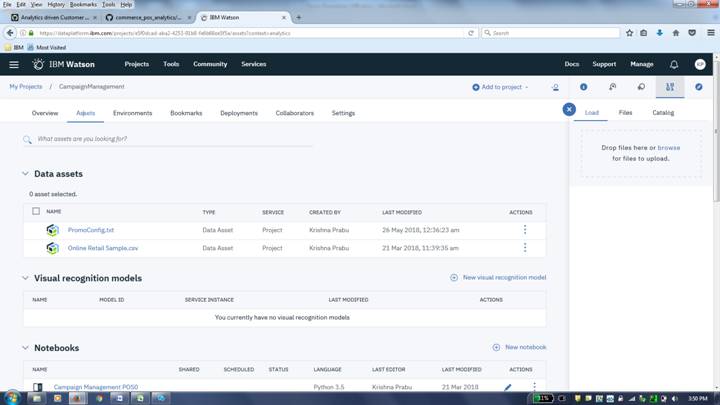Switch to the Analytics driven Customer browser tab

54,17
